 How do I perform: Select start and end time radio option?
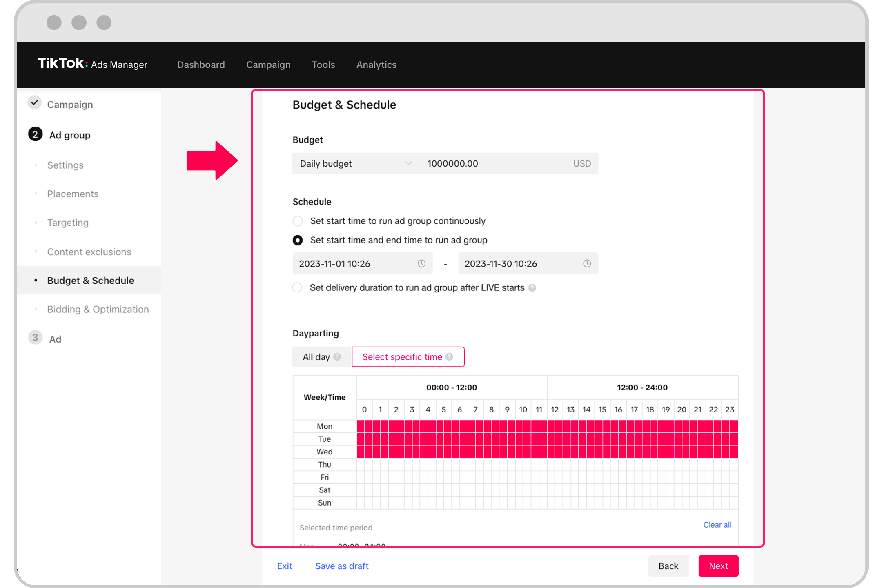pos(298,241)
